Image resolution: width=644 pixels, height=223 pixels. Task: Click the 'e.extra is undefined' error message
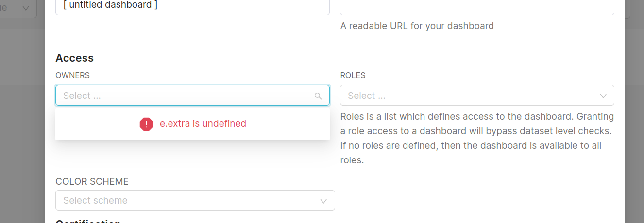click(x=203, y=124)
